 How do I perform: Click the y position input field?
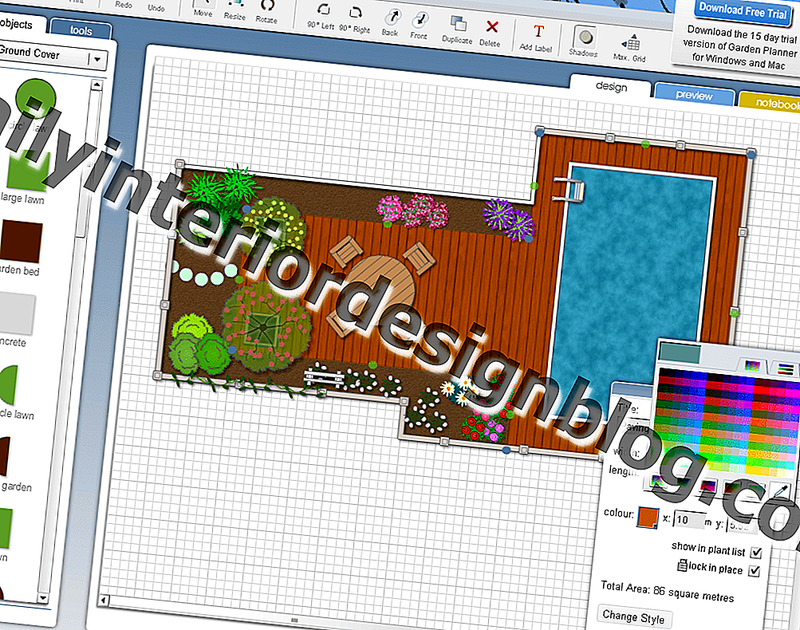(743, 524)
